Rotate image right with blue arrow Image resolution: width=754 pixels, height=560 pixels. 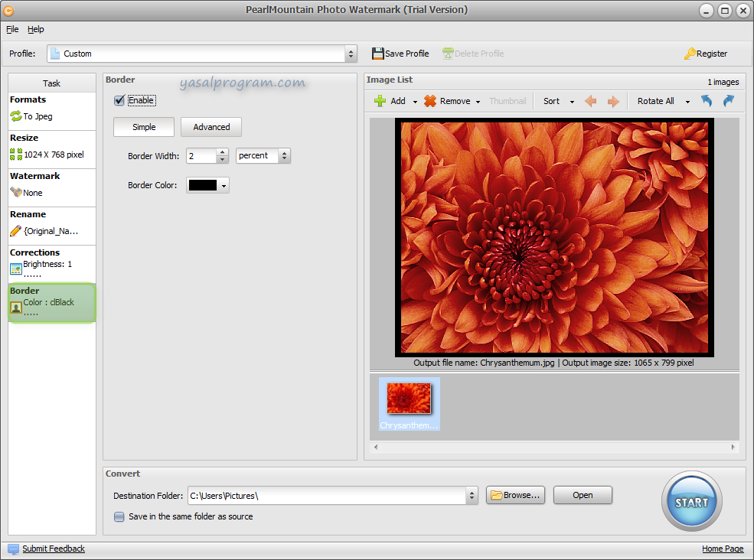tap(728, 101)
